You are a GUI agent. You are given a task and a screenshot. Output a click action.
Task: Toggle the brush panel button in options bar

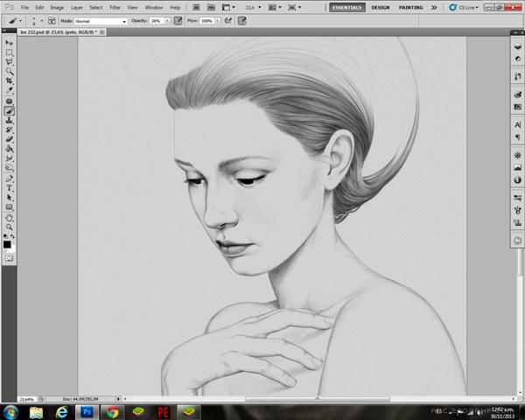[x=52, y=19]
